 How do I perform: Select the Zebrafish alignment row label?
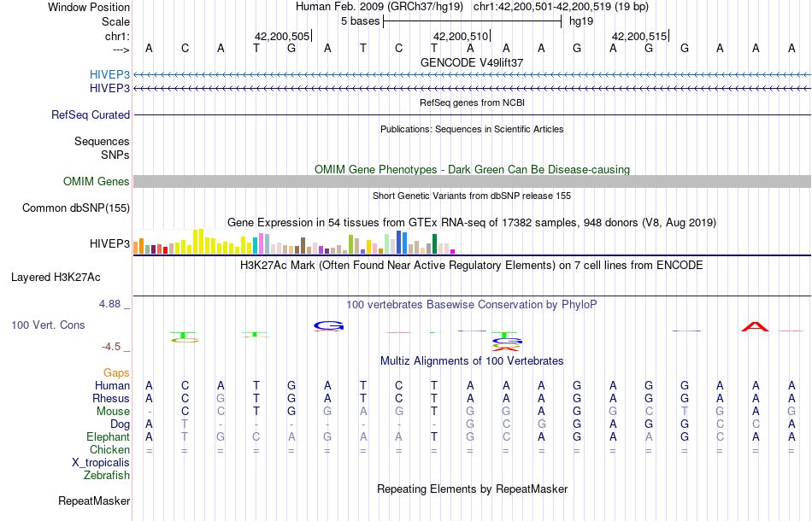(x=107, y=476)
